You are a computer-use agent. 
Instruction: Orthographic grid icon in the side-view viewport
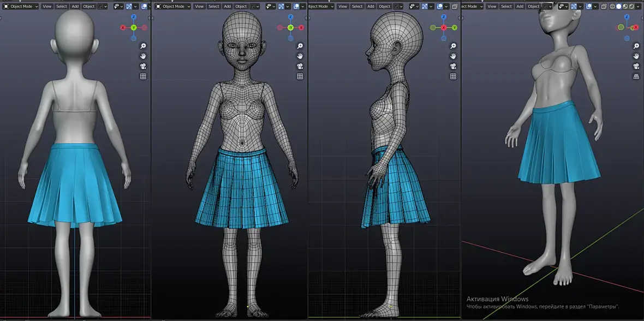tap(454, 76)
